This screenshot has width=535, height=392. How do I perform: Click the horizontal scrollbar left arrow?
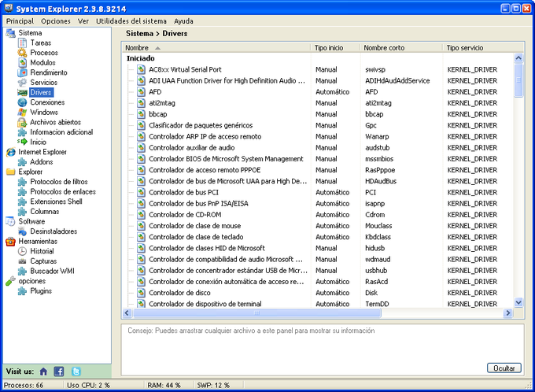point(127,312)
